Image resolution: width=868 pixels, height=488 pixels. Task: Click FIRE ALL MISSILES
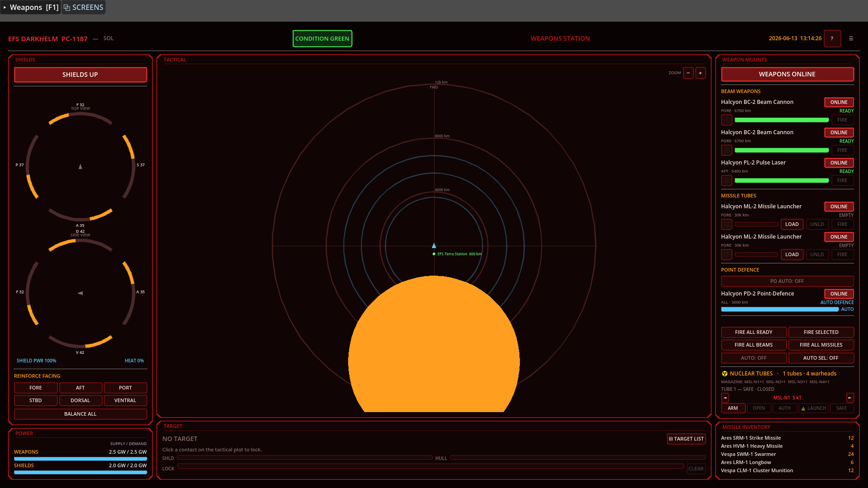(821, 345)
